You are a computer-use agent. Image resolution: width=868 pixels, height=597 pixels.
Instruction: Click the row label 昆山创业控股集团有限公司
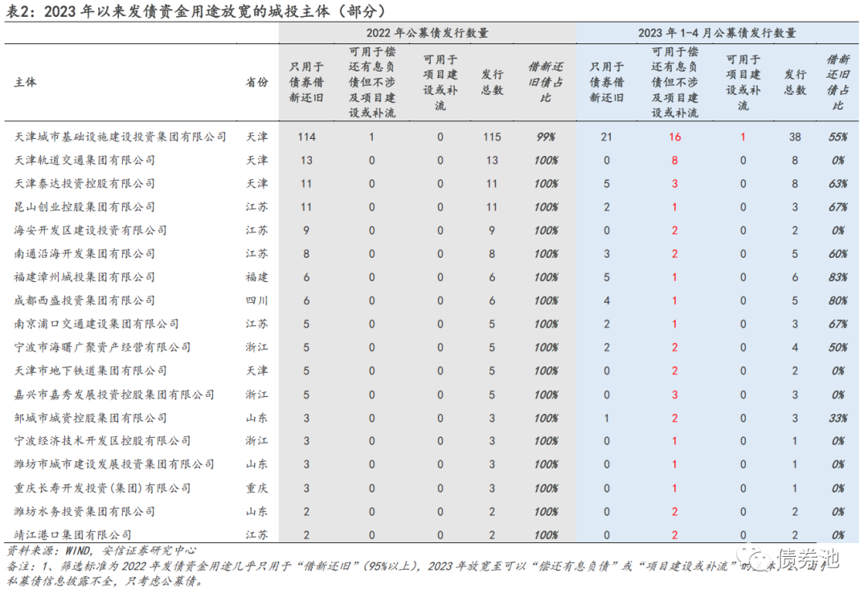[84, 207]
